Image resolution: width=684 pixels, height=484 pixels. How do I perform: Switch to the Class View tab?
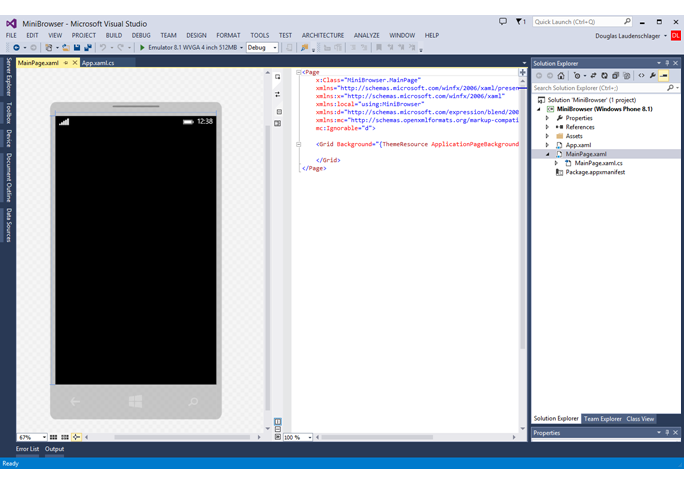640,419
